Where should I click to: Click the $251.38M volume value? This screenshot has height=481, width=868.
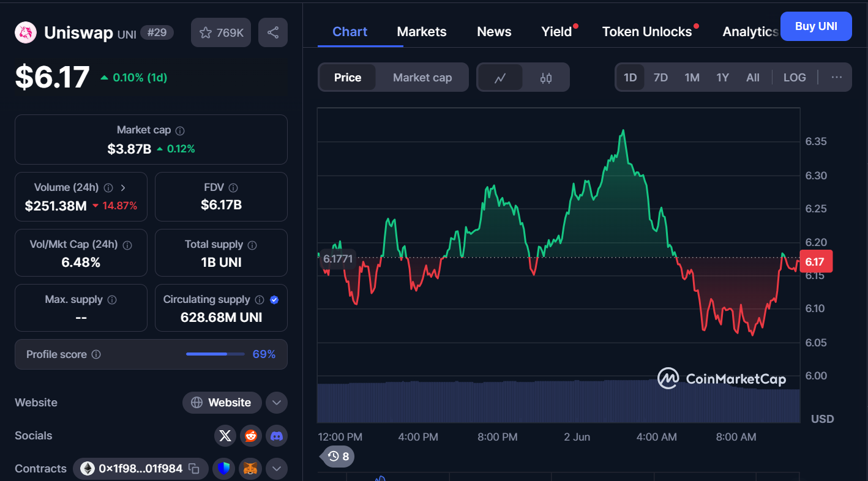[56, 206]
